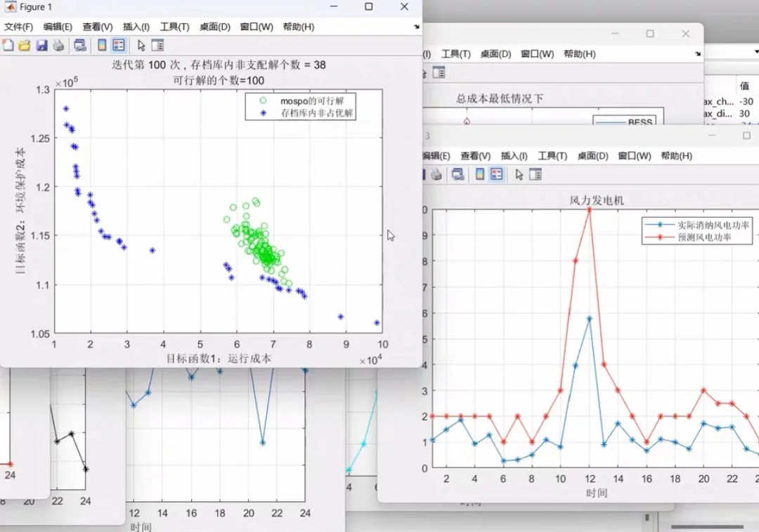Click legend entry 存档库内非占优解
Viewport: 759px width, 532px height.
(x=317, y=112)
